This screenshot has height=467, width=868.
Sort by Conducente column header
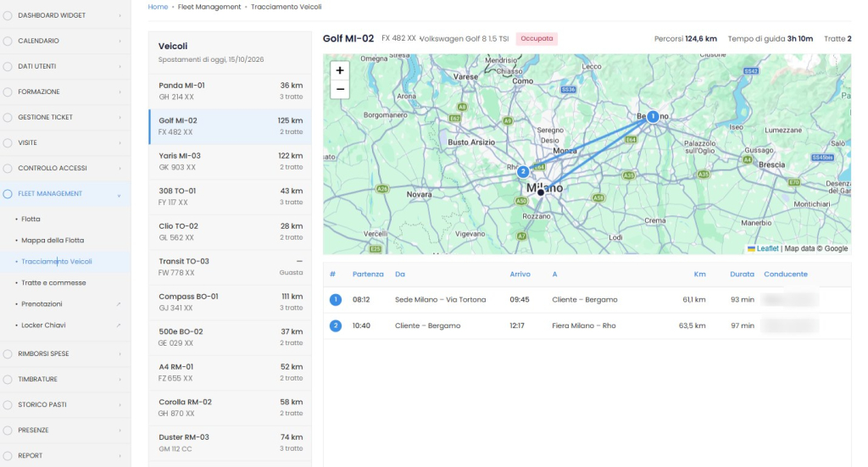[x=786, y=275]
